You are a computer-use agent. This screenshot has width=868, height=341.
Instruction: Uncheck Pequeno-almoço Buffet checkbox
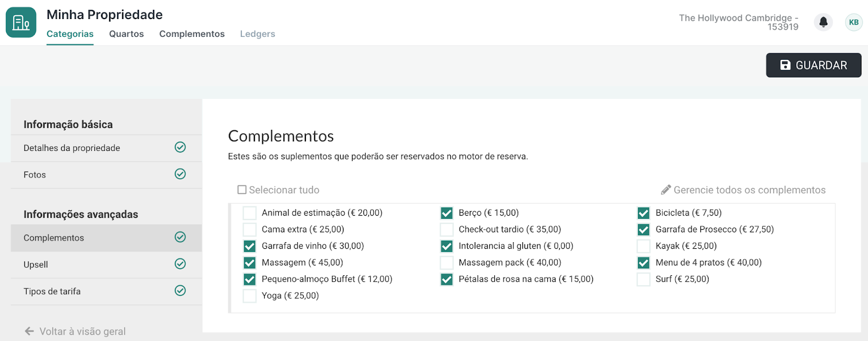(250, 279)
